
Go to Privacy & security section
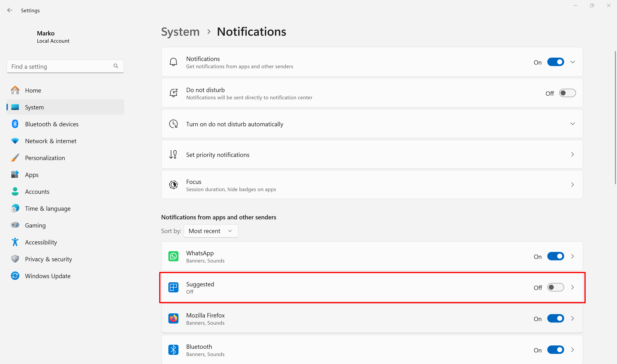click(48, 259)
